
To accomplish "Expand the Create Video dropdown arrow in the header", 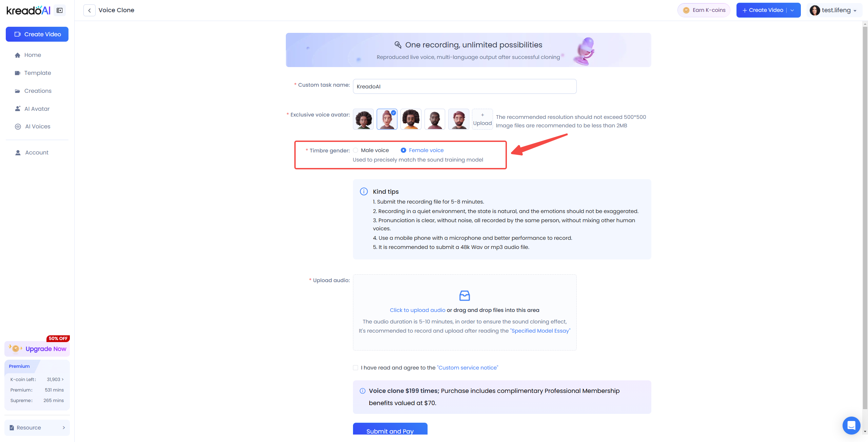I will [792, 10].
